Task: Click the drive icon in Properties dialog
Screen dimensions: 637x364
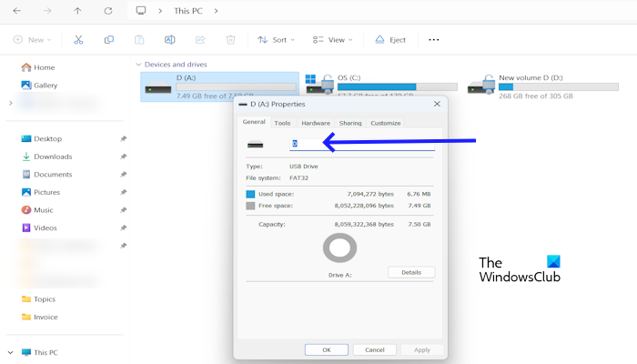Action: (x=255, y=145)
